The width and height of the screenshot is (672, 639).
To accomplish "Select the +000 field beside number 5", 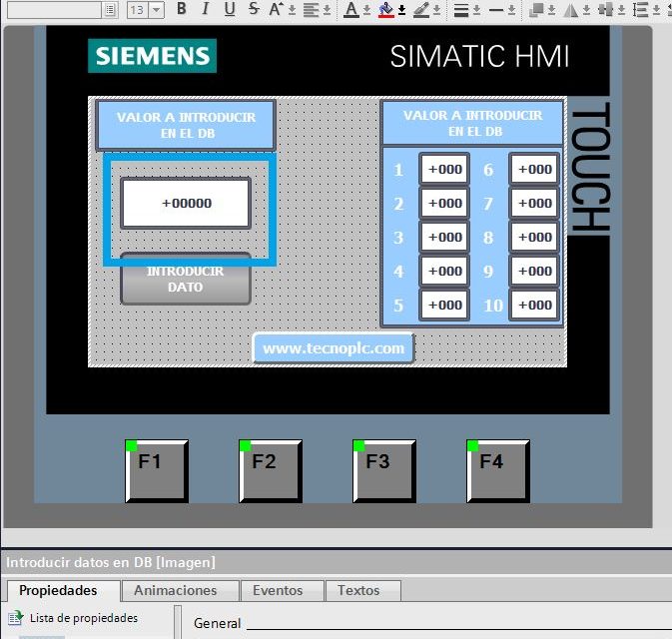I will (444, 305).
